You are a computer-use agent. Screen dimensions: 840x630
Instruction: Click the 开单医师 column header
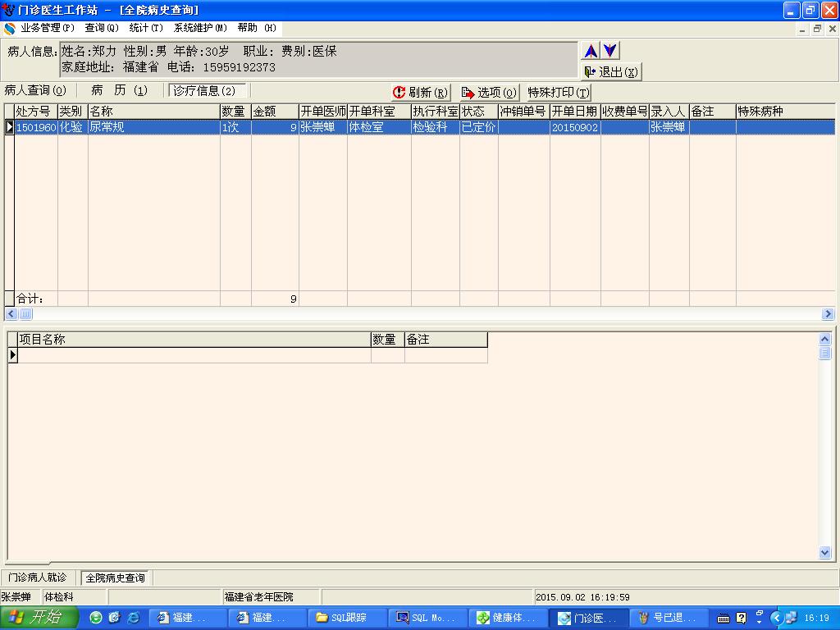(323, 112)
